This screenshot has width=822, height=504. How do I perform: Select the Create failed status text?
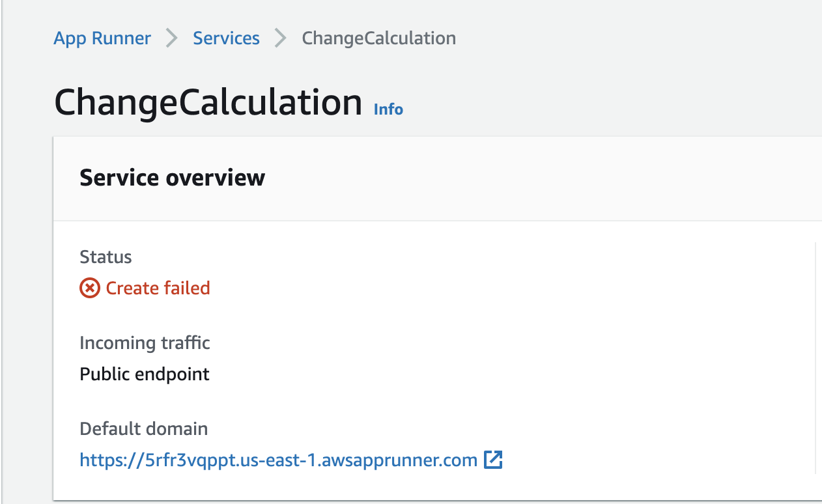pos(158,287)
